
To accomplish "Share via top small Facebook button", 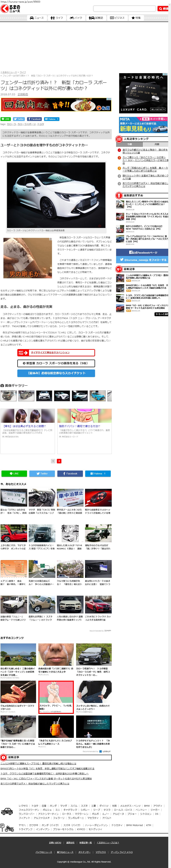I will pos(34,119).
